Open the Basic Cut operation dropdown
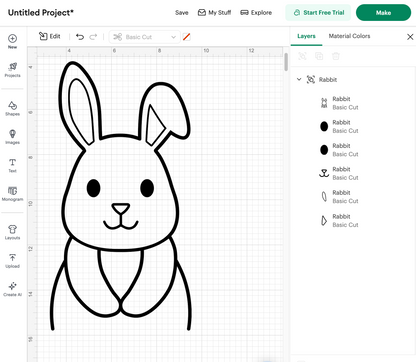416x362 pixels. click(144, 37)
